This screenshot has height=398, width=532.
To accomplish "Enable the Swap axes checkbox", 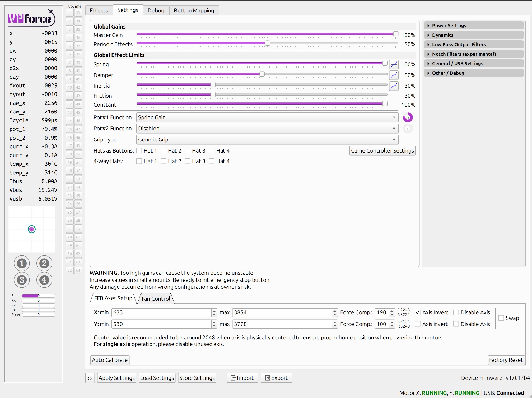I will pyautogui.click(x=501, y=318).
